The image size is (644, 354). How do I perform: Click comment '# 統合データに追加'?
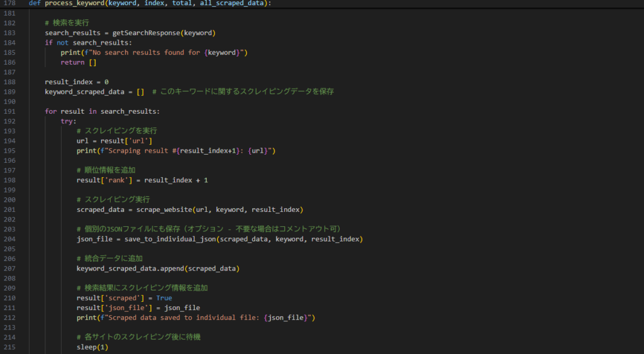pos(109,258)
